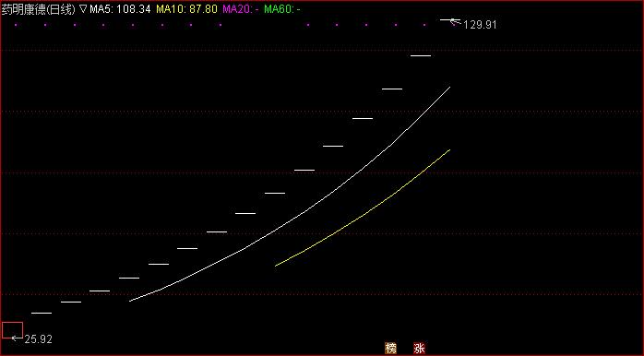The image size is (644, 356).
Task: Click the orange 榜 marker icon
Action: click(x=390, y=349)
